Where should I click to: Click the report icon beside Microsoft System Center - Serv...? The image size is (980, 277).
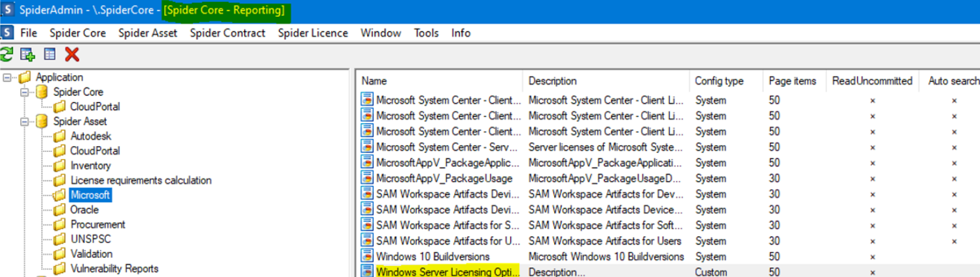(367, 147)
